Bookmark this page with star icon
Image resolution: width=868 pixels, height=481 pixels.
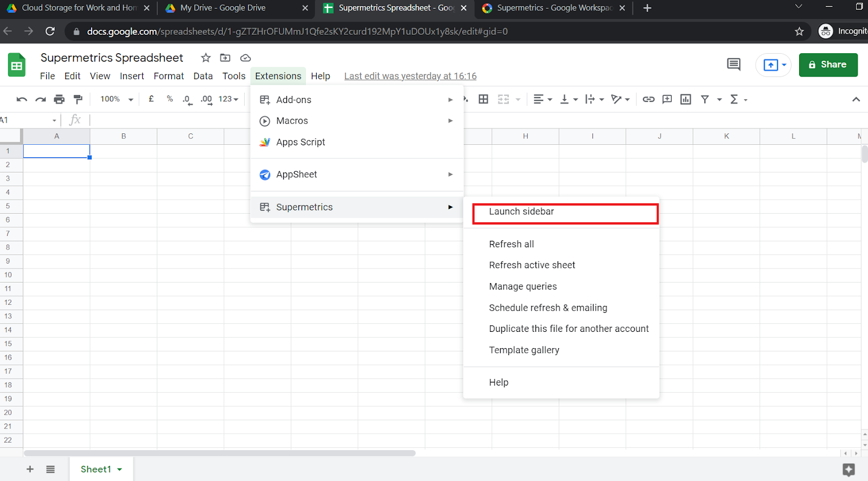tap(799, 31)
